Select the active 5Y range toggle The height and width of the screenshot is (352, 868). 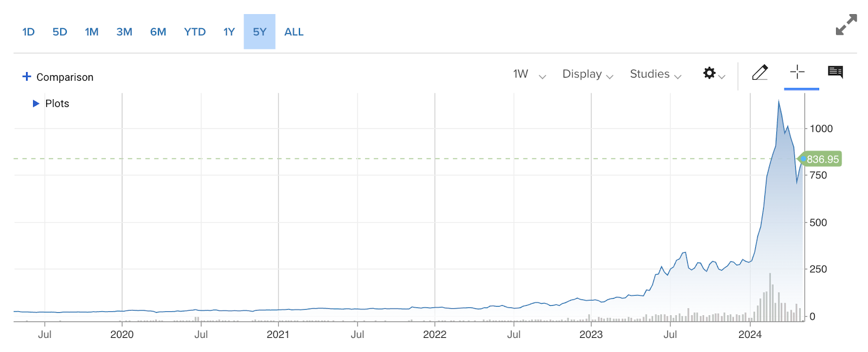[x=260, y=32]
